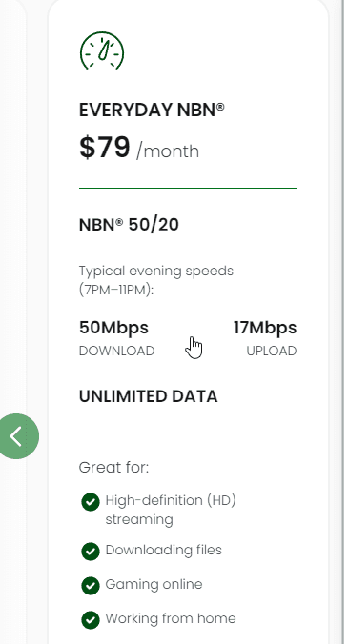Click checkmark beside Downloading files
The image size is (348, 644).
(x=91, y=552)
